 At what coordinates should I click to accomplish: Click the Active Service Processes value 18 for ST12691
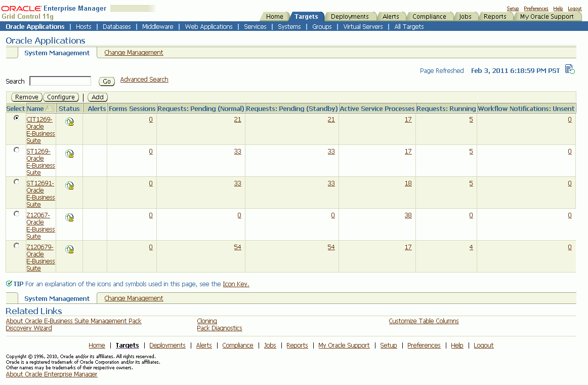(408, 183)
